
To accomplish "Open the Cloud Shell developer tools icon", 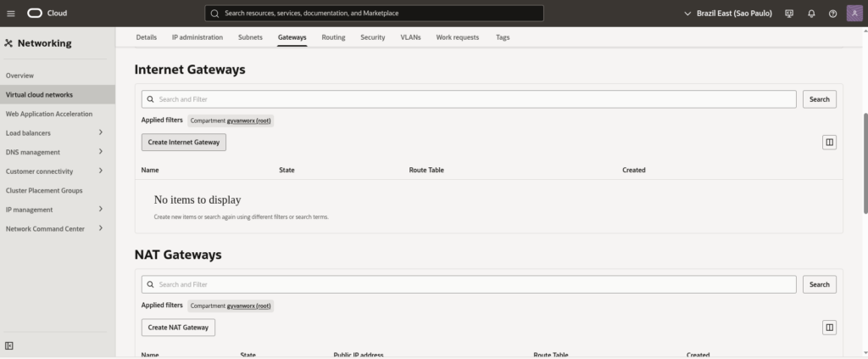I will click(x=789, y=14).
